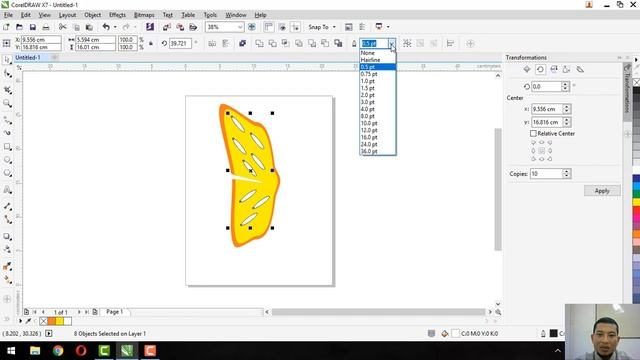
Task: Select the Polygon tool
Action: [x=7, y=173]
